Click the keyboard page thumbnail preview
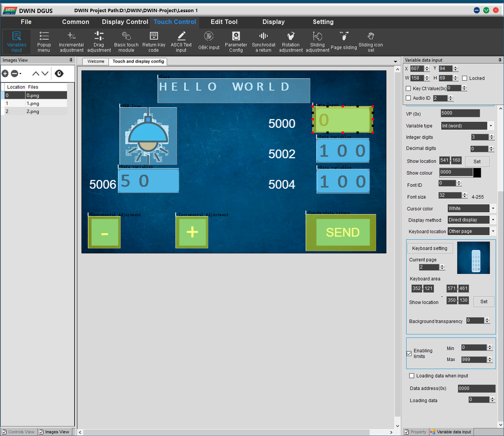The image size is (504, 436). click(x=473, y=258)
